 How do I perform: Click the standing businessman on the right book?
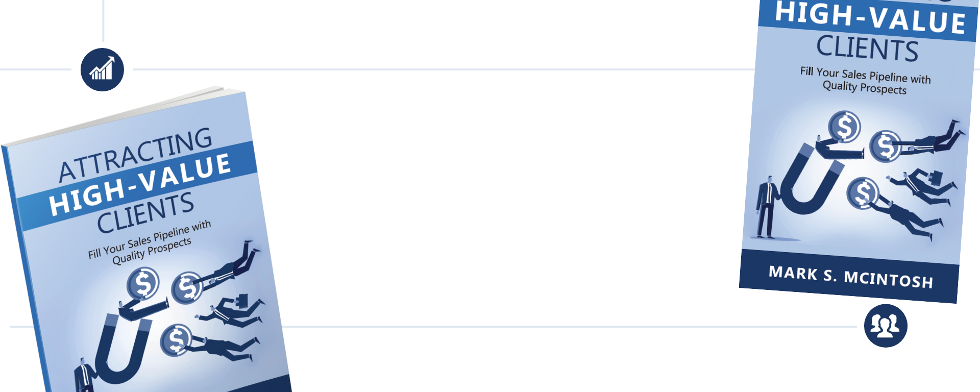pos(766,208)
